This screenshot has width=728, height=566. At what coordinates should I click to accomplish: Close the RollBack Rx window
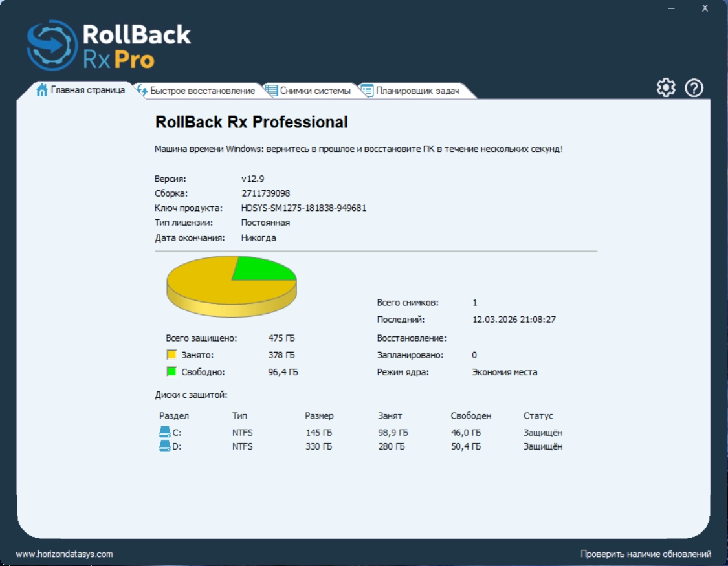pyautogui.click(x=704, y=8)
